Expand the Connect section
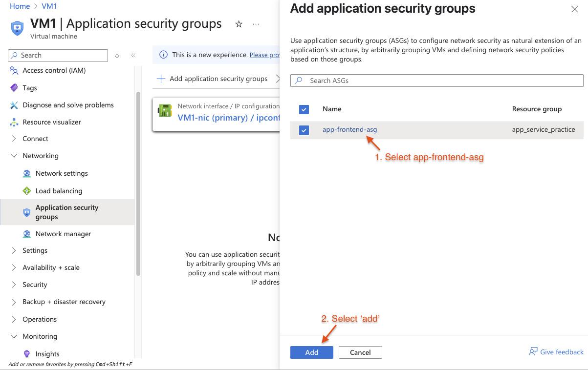Screen dimensions: 588x370 coord(14,139)
